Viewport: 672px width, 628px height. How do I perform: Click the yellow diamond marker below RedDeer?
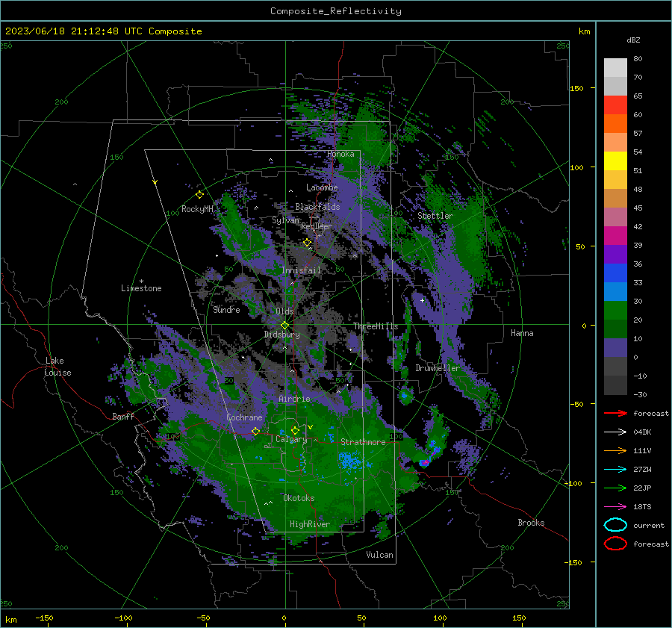tap(307, 243)
